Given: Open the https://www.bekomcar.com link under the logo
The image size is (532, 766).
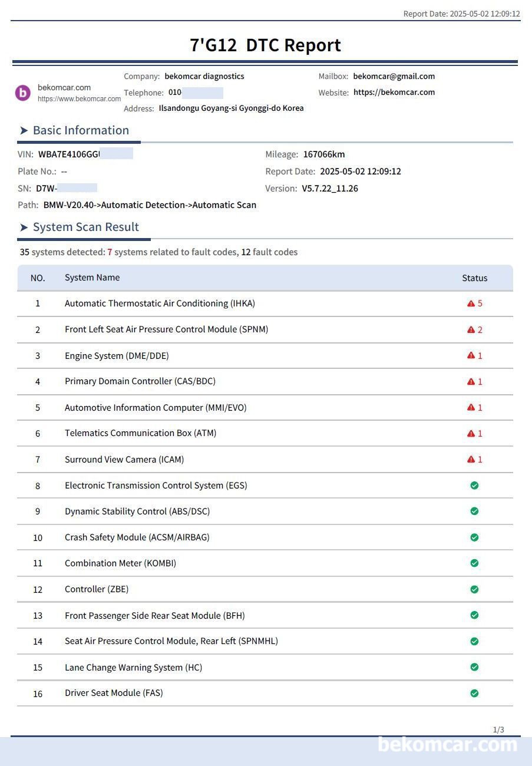Looking at the screenshot, I should tap(80, 99).
